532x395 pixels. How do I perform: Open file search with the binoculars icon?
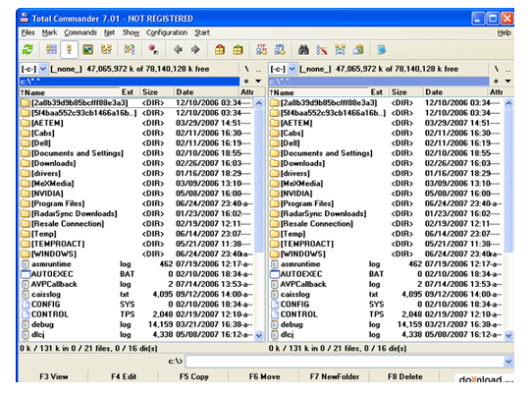pyautogui.click(x=303, y=50)
